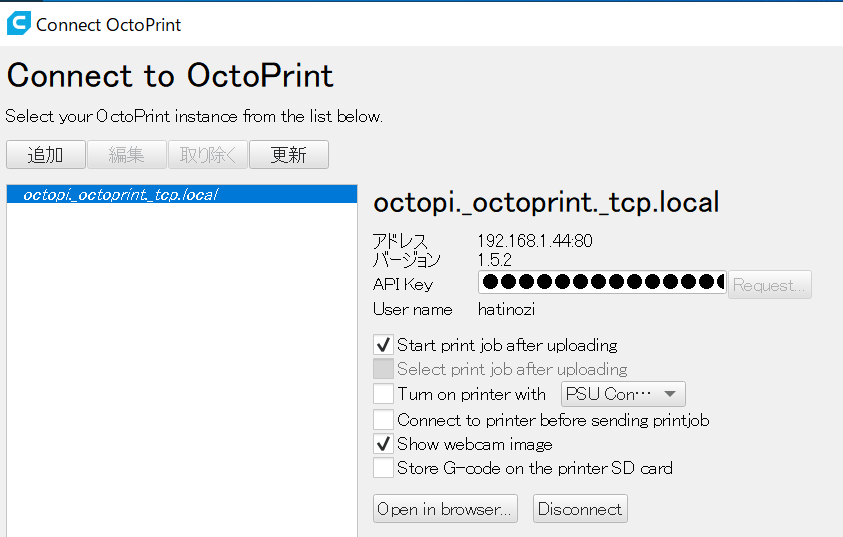The height and width of the screenshot is (537, 843).
Task: Click the Request... button beside API Key
Action: (769, 284)
